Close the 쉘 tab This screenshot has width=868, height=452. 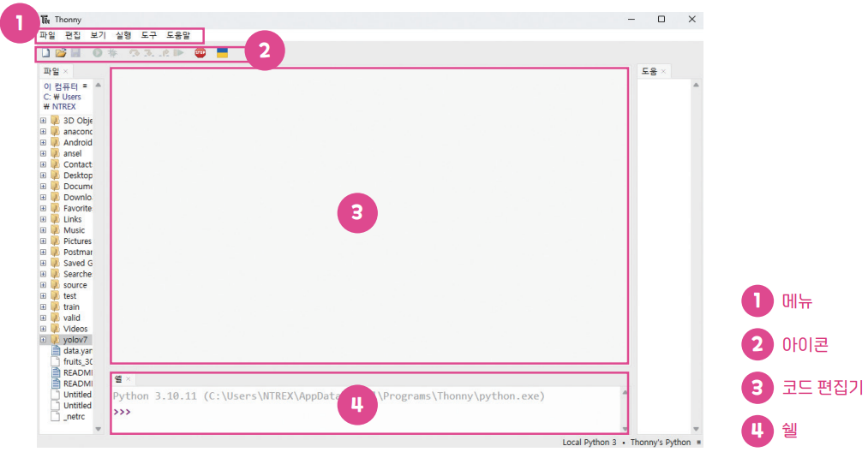point(128,379)
